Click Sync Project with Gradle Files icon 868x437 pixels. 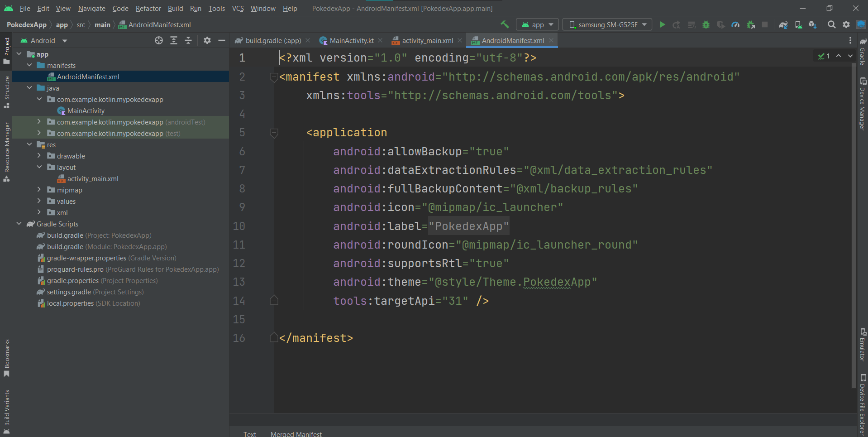(783, 25)
